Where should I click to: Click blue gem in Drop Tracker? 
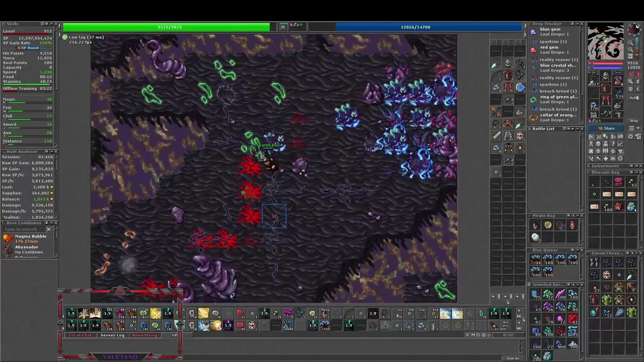[x=554, y=32]
